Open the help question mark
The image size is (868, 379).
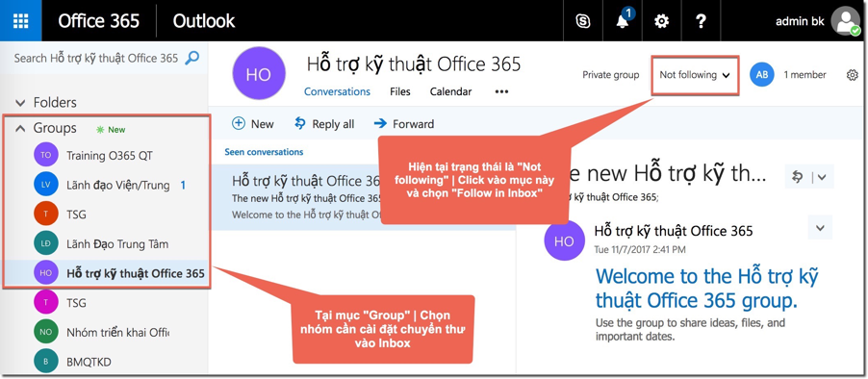click(701, 21)
